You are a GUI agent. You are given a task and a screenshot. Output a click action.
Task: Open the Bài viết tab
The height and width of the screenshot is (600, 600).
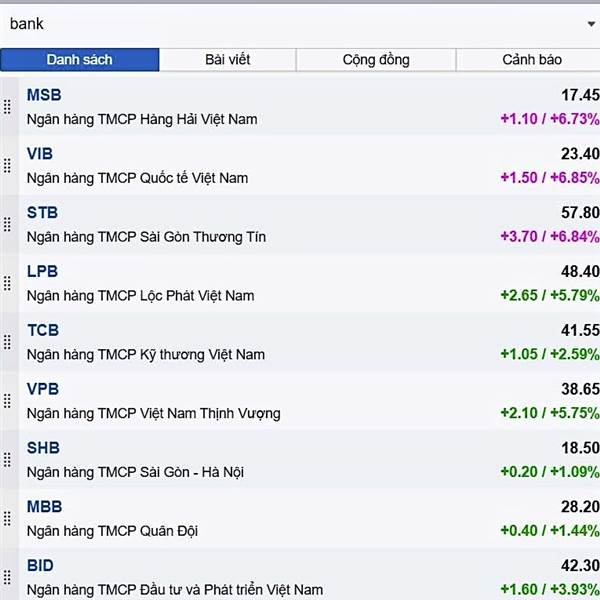228,60
